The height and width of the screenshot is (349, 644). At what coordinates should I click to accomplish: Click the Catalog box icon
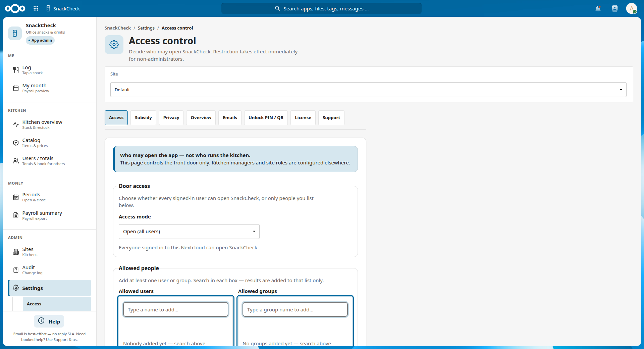(16, 143)
